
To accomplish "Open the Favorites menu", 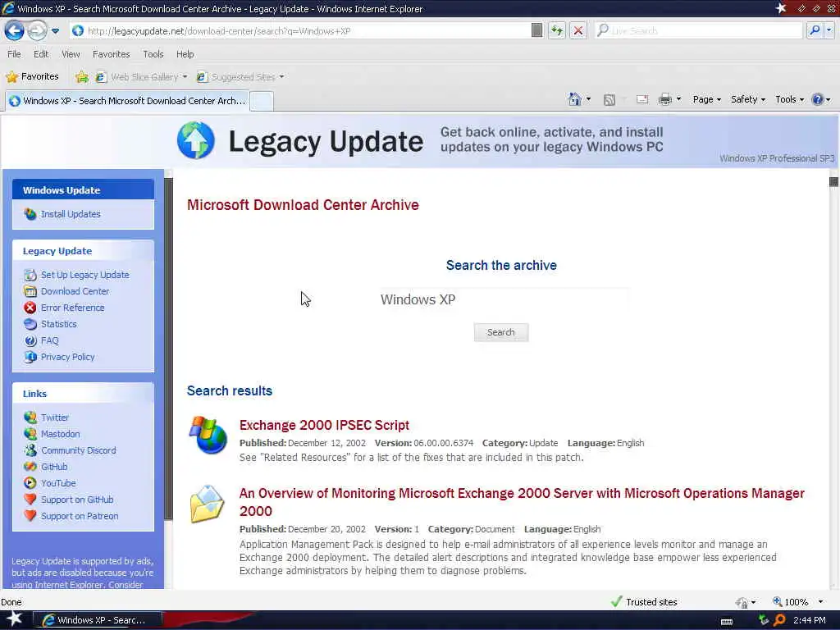I will point(111,54).
